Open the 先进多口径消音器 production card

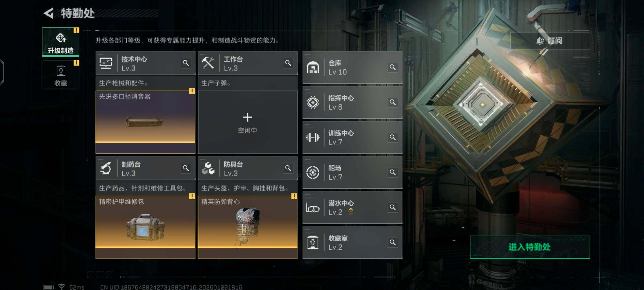(145, 122)
